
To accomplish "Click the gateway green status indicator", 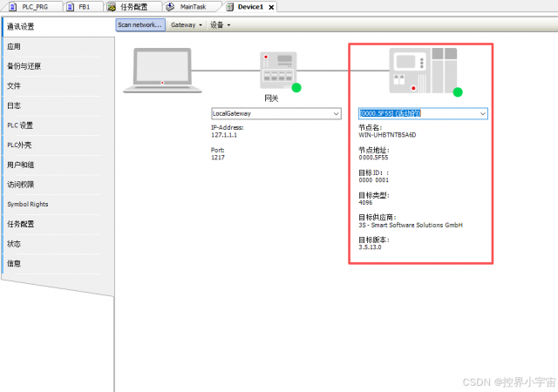I will pos(296,88).
